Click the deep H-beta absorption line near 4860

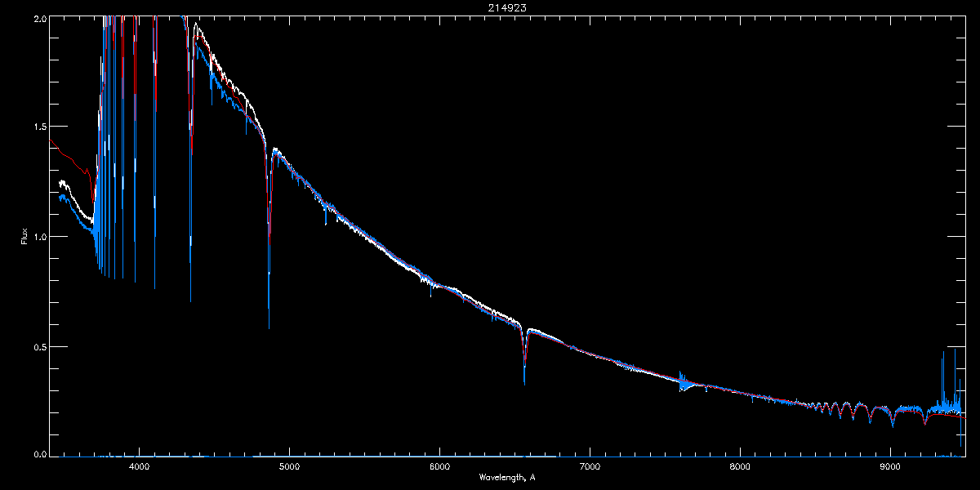pyautogui.click(x=269, y=237)
